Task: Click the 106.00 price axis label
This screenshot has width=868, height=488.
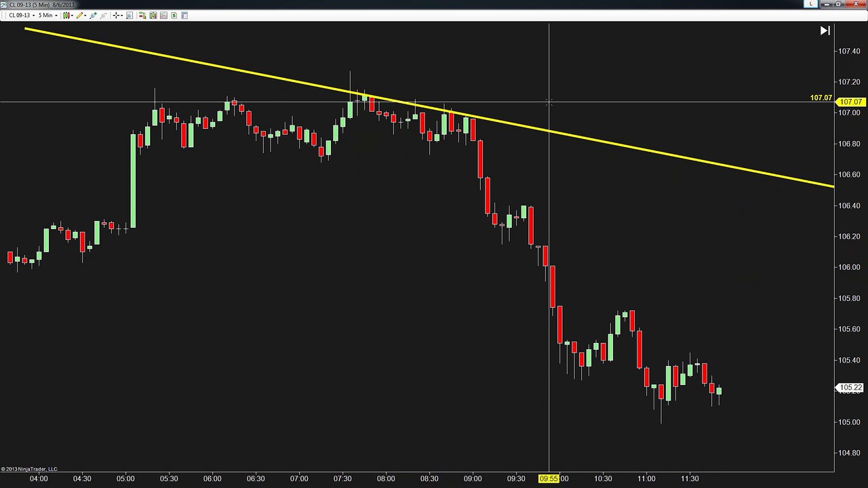Action: click(x=849, y=267)
